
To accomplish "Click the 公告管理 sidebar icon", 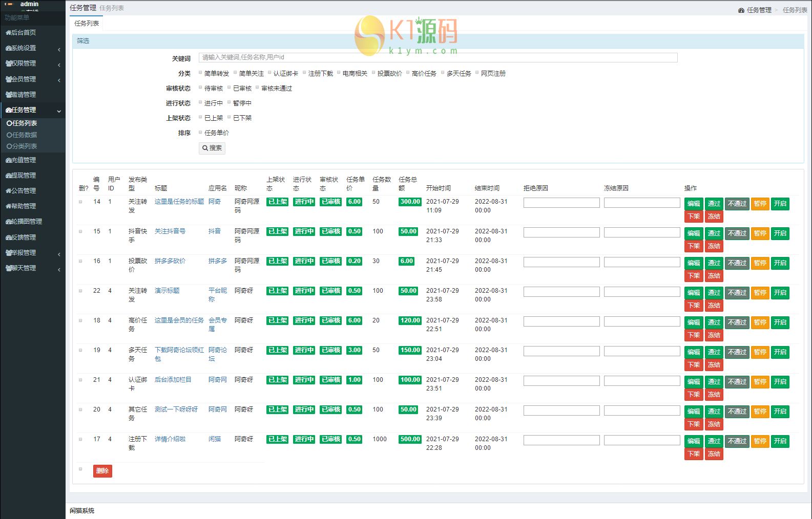I will click(x=8, y=191).
